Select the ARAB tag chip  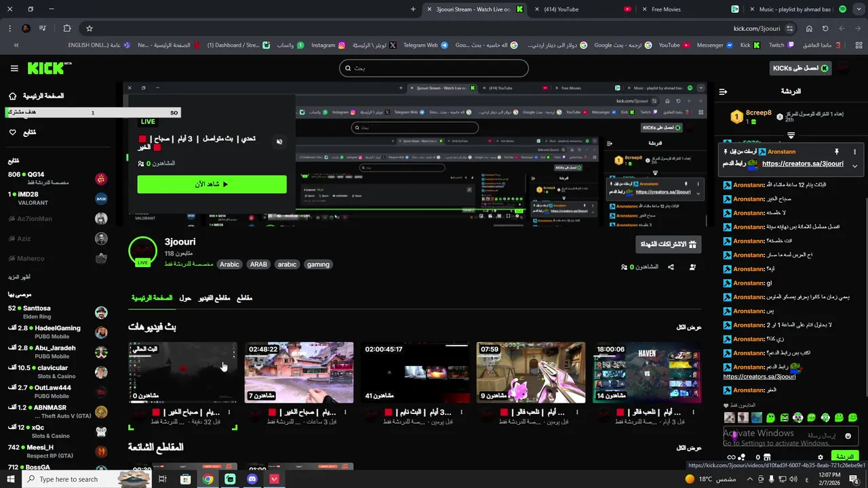258,264
